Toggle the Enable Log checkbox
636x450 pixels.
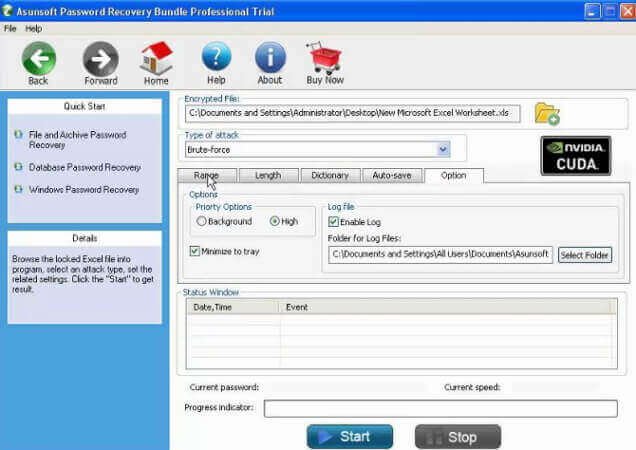[333, 222]
